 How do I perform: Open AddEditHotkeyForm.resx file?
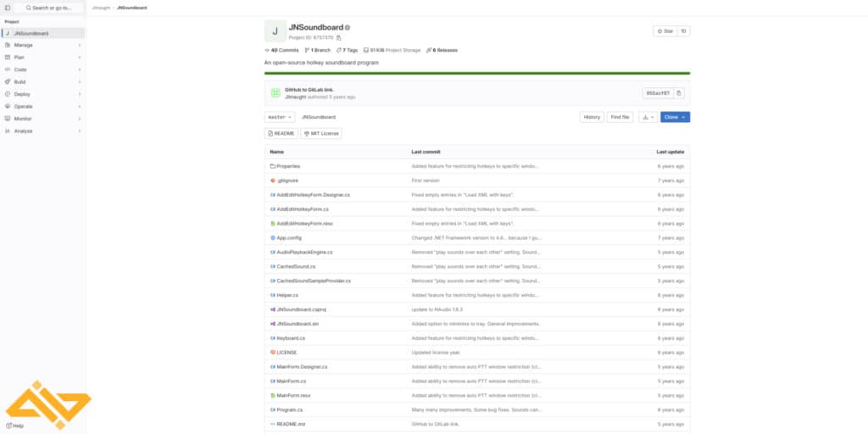(304, 224)
